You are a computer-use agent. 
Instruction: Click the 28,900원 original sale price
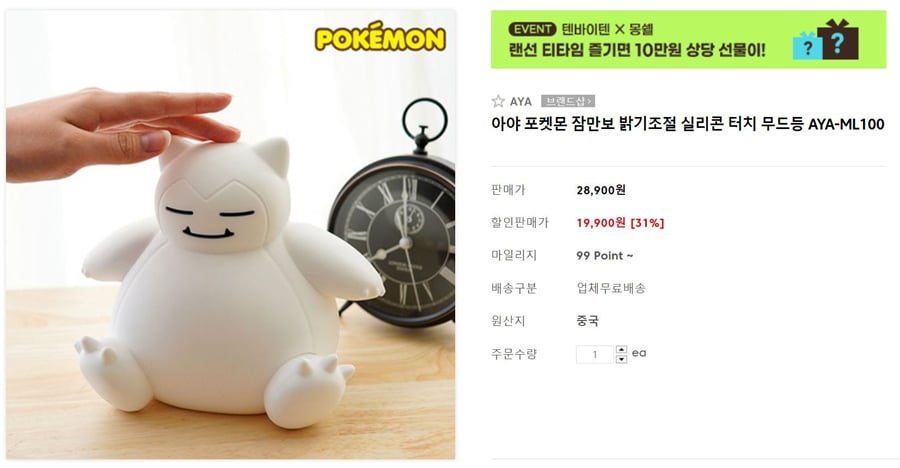tap(600, 190)
